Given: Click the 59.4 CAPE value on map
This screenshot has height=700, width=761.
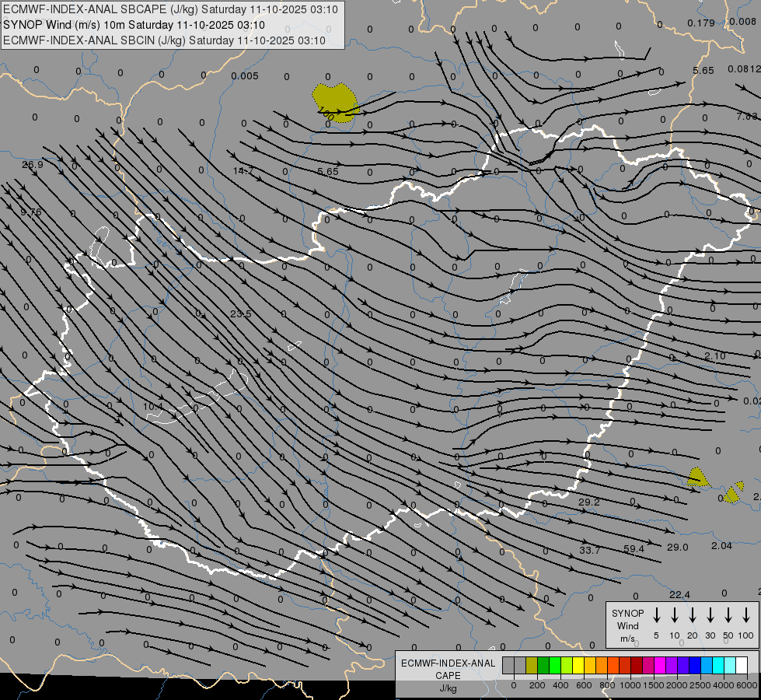Looking at the screenshot, I should (x=634, y=549).
